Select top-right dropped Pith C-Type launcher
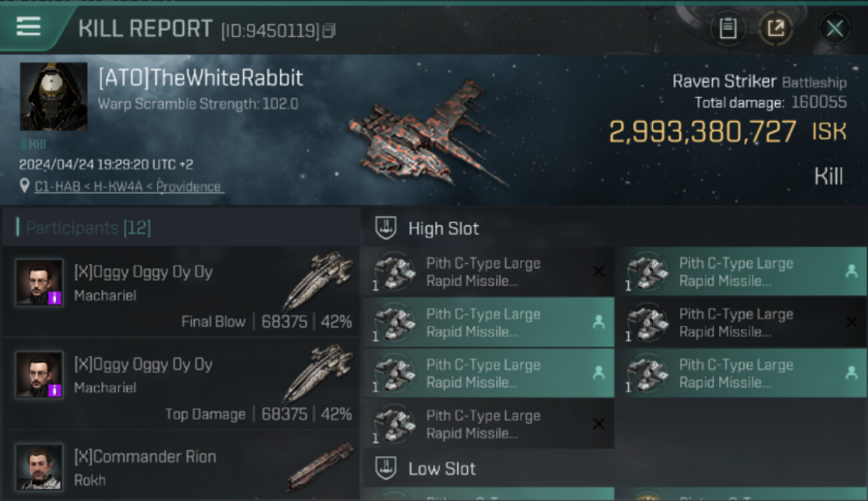Image resolution: width=868 pixels, height=501 pixels. [740, 272]
